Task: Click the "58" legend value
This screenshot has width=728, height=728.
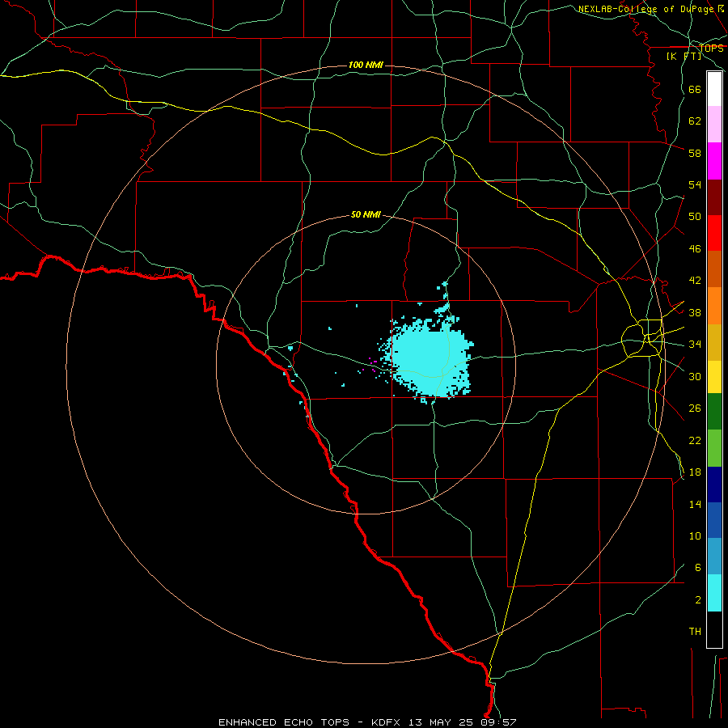Action: [x=695, y=153]
